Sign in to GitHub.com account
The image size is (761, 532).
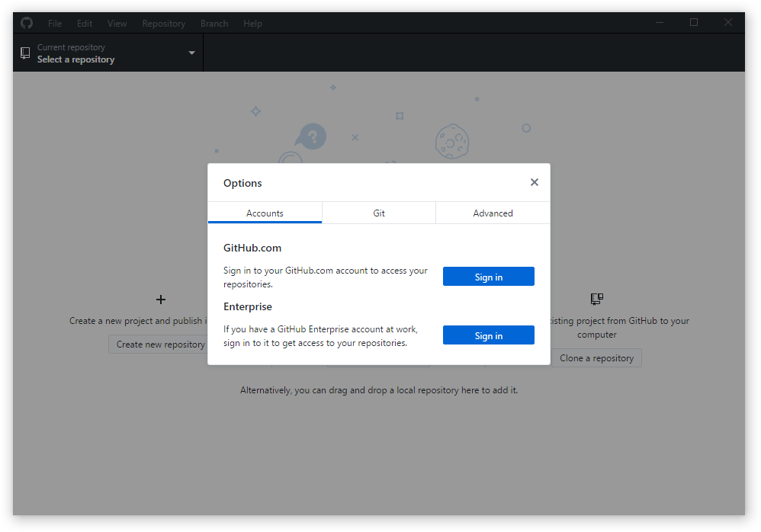click(x=488, y=277)
